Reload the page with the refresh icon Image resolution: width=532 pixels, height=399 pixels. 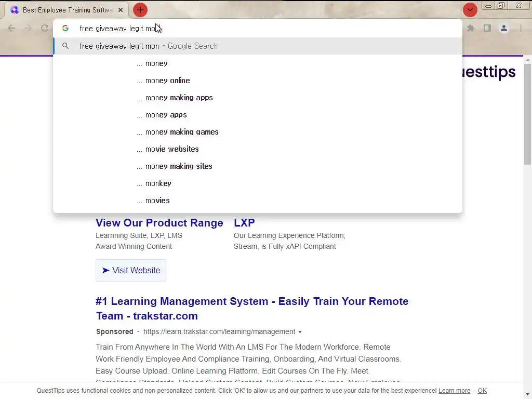coord(45,28)
